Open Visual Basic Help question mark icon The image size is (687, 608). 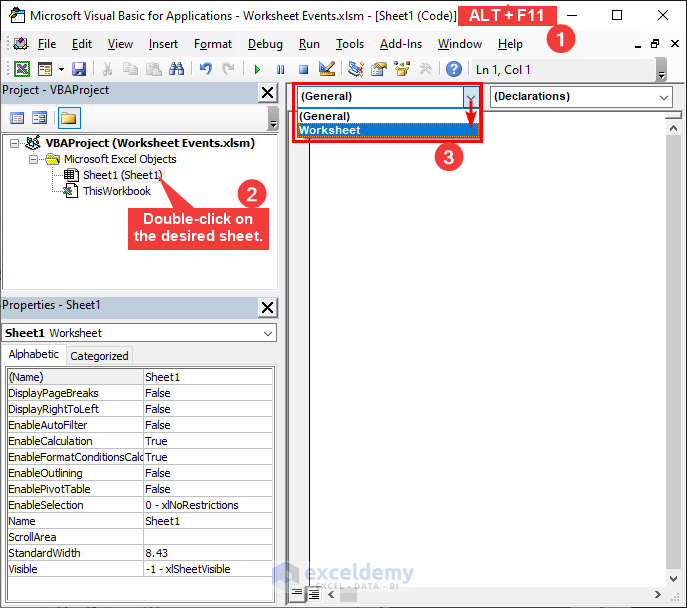point(454,69)
